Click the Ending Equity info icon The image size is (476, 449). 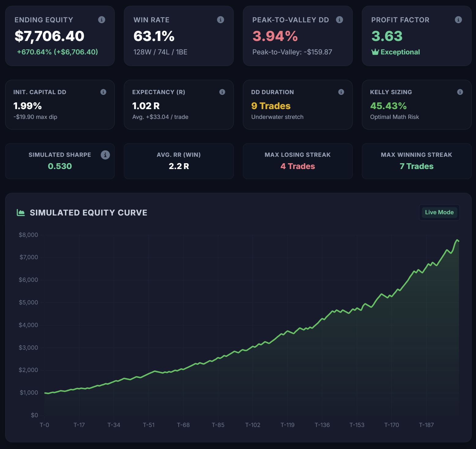coord(102,20)
